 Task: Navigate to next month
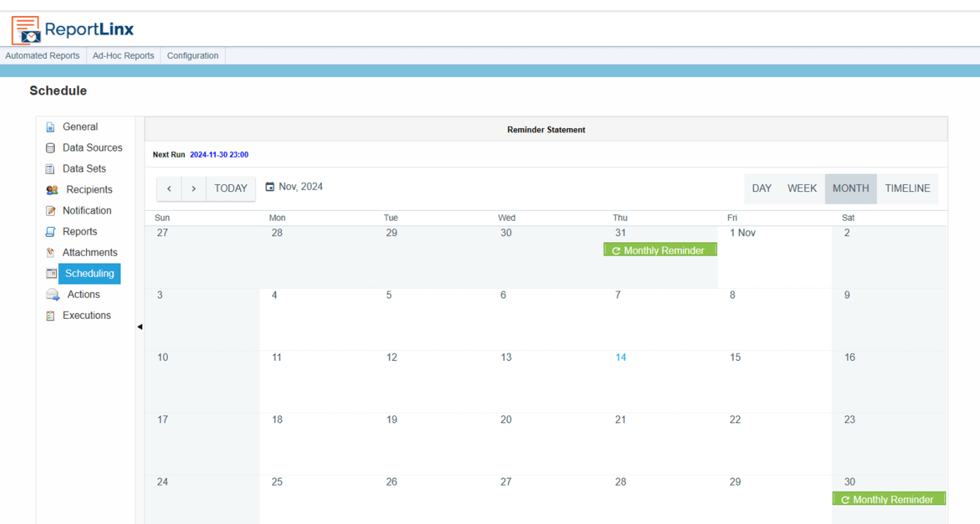[193, 188]
